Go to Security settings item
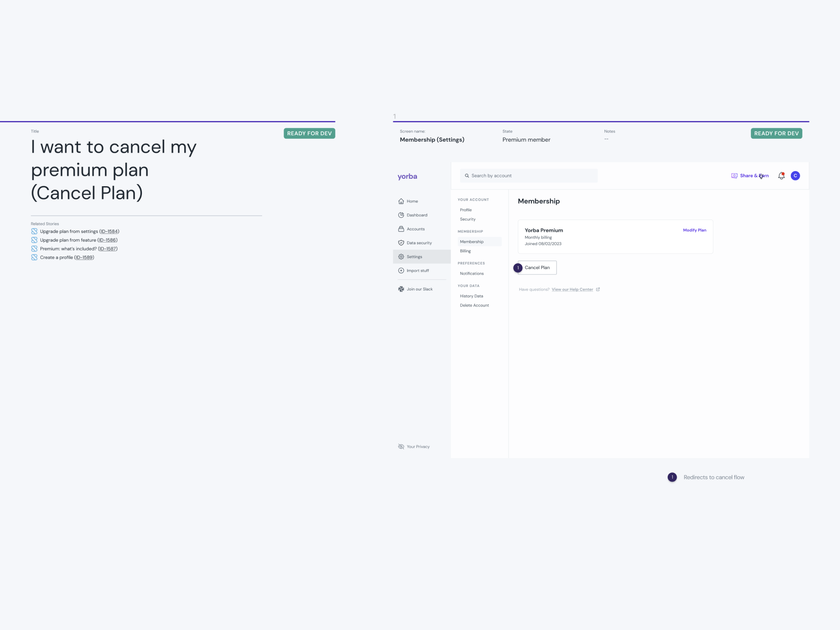The image size is (840, 630). pyautogui.click(x=468, y=219)
